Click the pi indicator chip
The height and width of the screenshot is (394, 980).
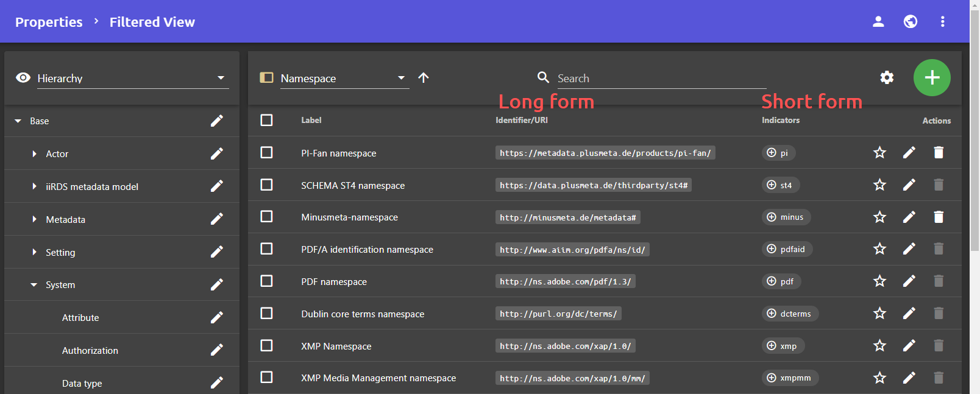tap(778, 153)
